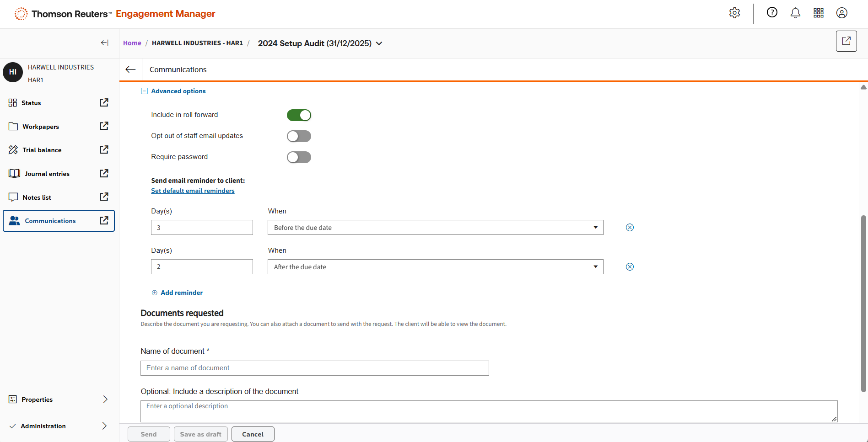The width and height of the screenshot is (868, 442).
Task: Click the Name of document field
Action: (314, 368)
